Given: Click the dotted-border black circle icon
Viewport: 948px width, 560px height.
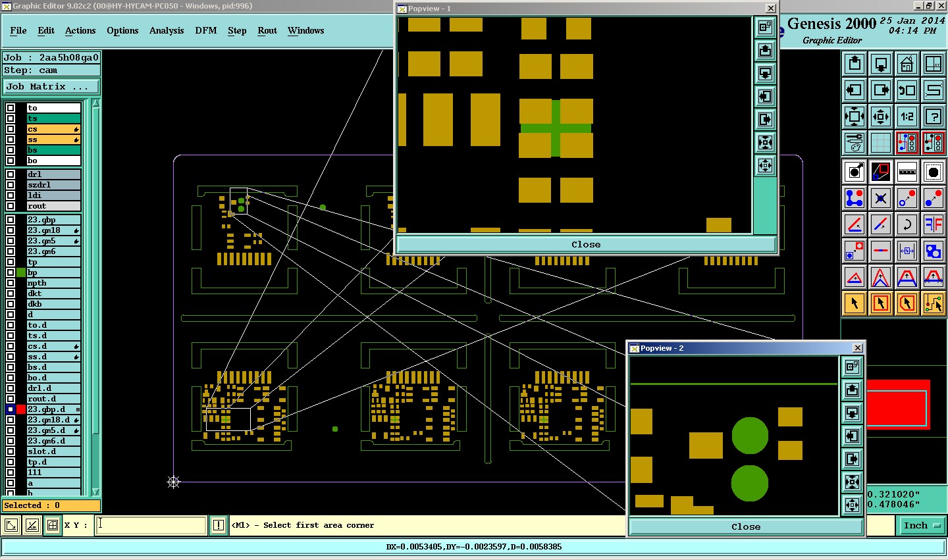Looking at the screenshot, I should click(x=934, y=172).
